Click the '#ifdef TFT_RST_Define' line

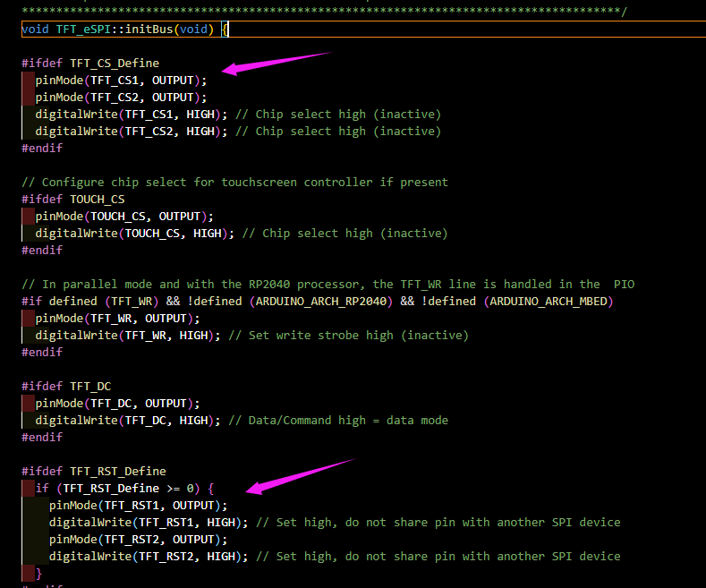coord(94,472)
